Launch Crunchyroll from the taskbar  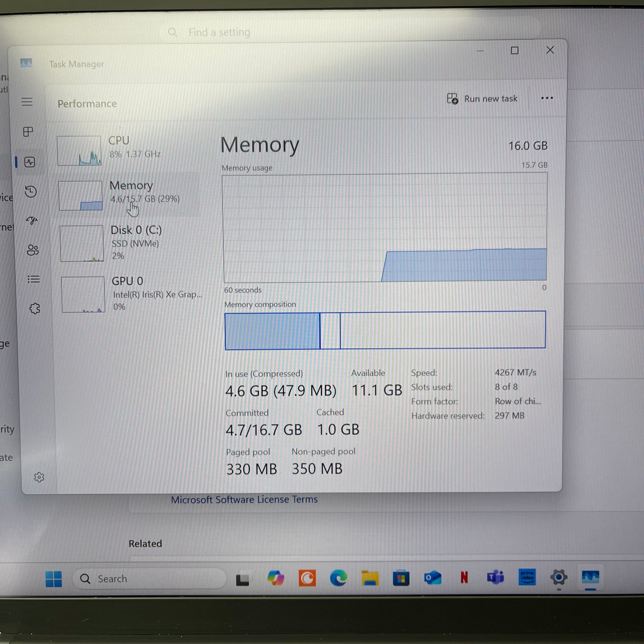[307, 578]
